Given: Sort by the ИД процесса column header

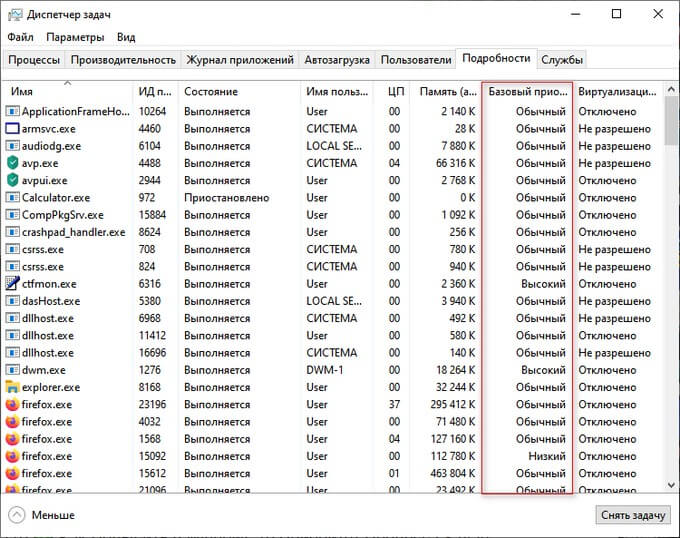Looking at the screenshot, I should coord(155,91).
